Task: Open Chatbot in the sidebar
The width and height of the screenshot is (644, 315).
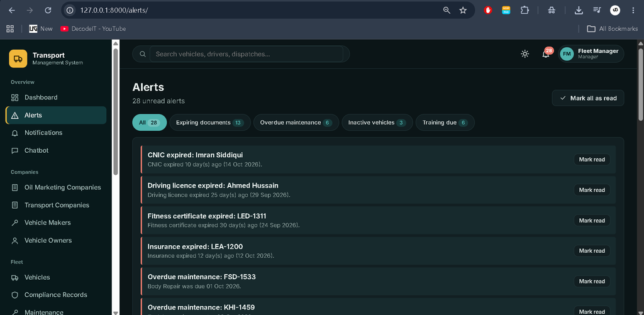Action: point(56,150)
